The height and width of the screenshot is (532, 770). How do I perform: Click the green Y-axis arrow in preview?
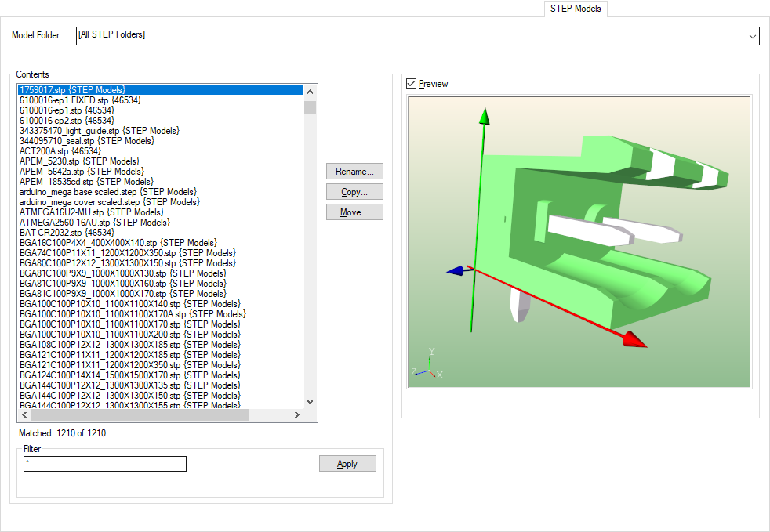[485, 118]
